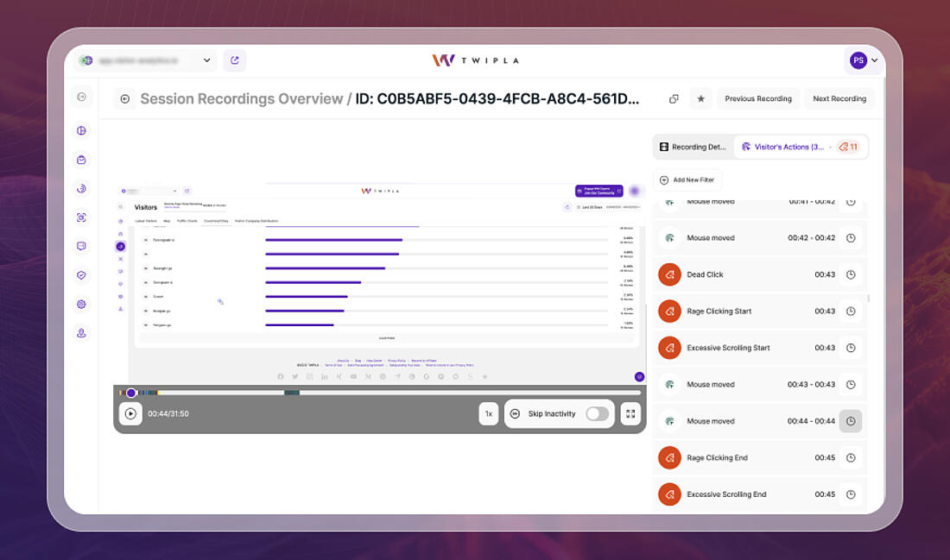Viewport: 950px width, 560px height.
Task: Click the orange Rage Clicking End icon
Action: [669, 457]
